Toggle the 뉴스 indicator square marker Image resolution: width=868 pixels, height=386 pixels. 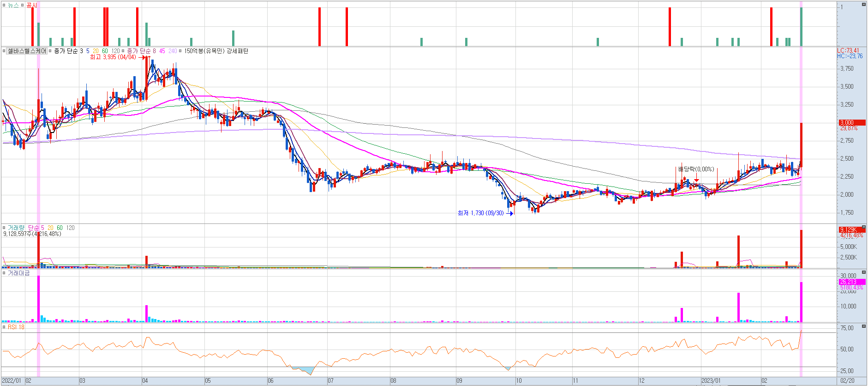(x=4, y=5)
